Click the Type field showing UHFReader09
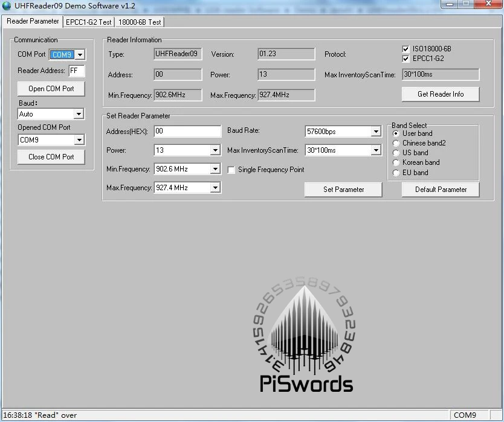The height and width of the screenshot is (422, 504). coord(178,54)
